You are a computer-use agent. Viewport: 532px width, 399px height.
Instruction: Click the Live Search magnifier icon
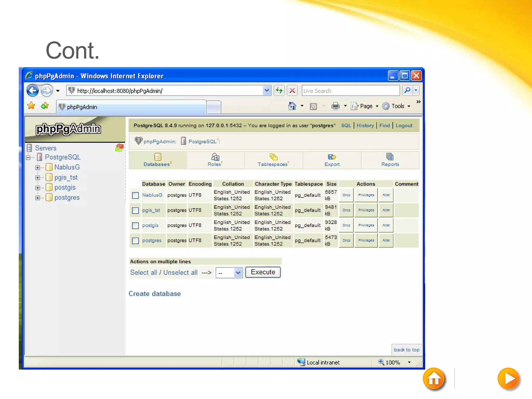pyautogui.click(x=407, y=90)
